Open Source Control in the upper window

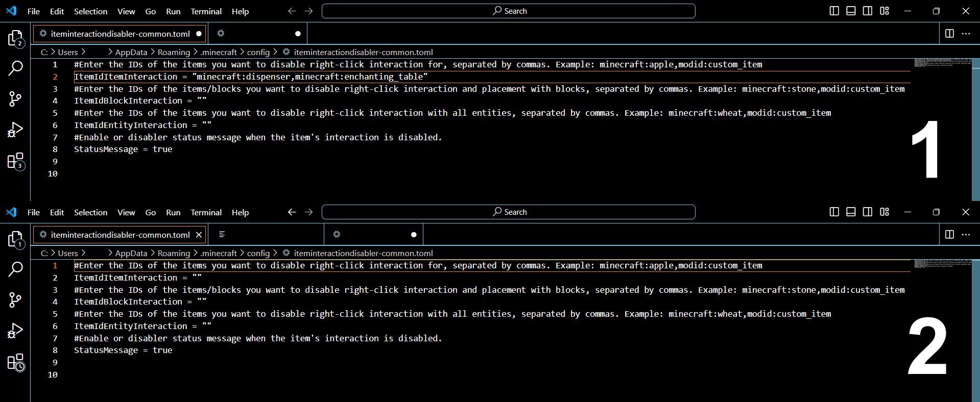pyautogui.click(x=15, y=99)
